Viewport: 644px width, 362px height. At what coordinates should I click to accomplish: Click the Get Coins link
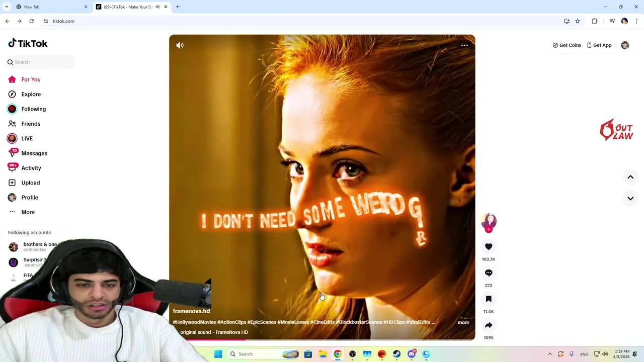(x=567, y=45)
